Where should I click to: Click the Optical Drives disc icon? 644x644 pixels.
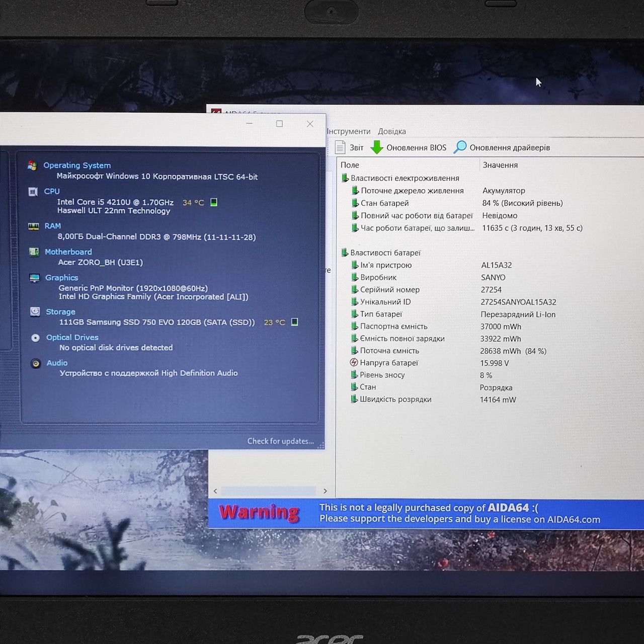point(36,338)
